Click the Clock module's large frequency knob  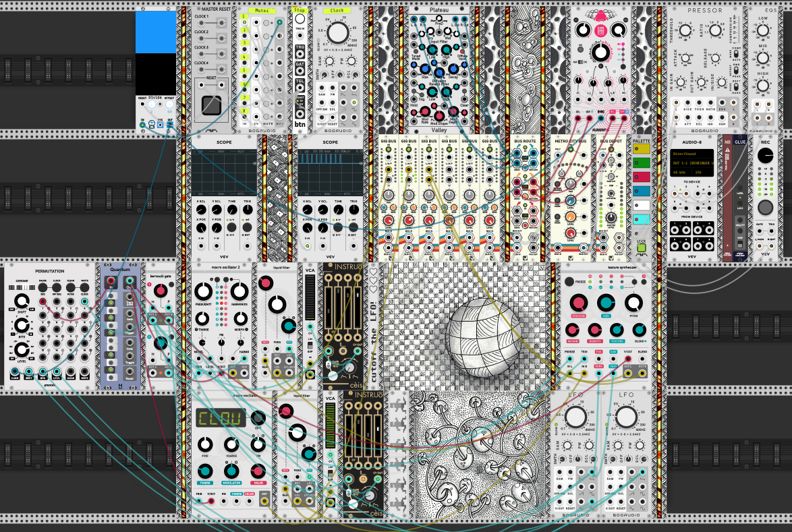pos(337,33)
